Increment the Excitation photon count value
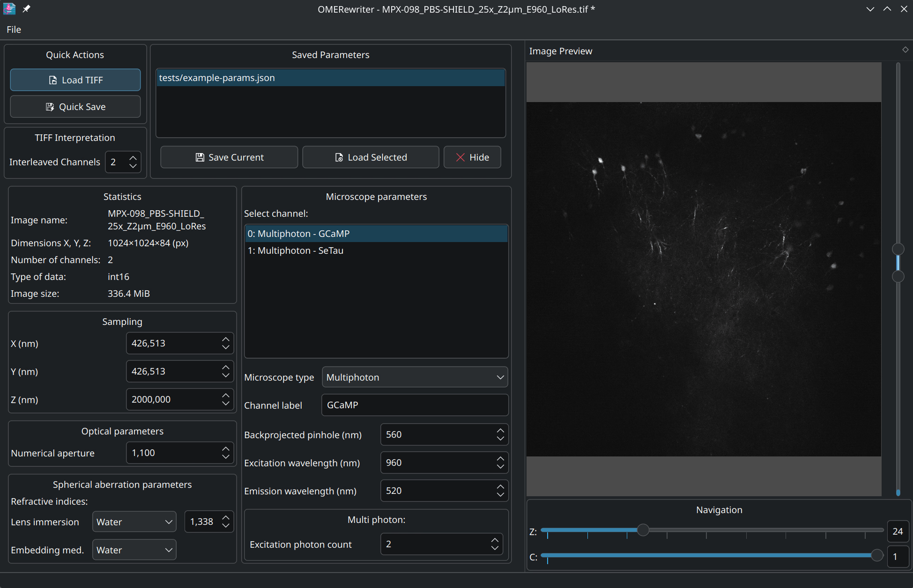The width and height of the screenshot is (913, 588). 496,539
